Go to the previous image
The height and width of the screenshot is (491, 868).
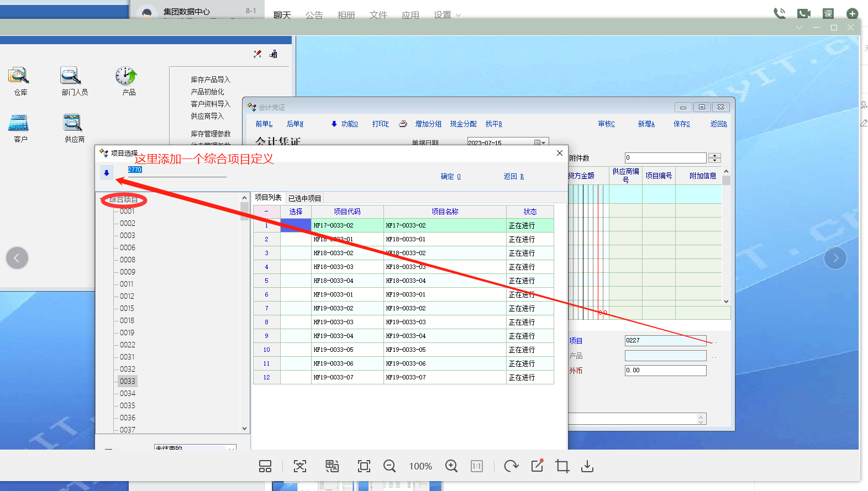[17, 258]
